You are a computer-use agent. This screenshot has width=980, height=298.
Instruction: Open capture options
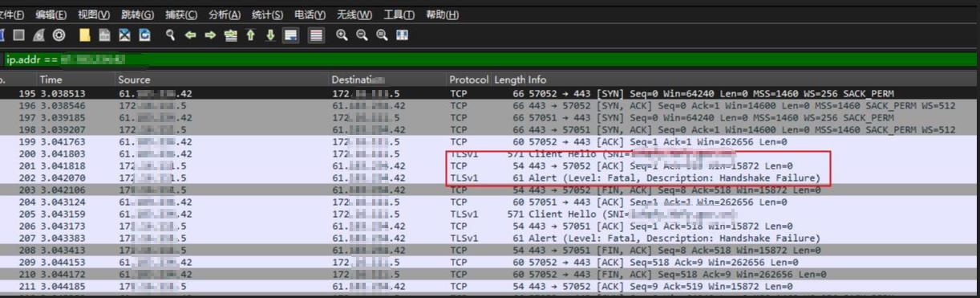coord(59,35)
